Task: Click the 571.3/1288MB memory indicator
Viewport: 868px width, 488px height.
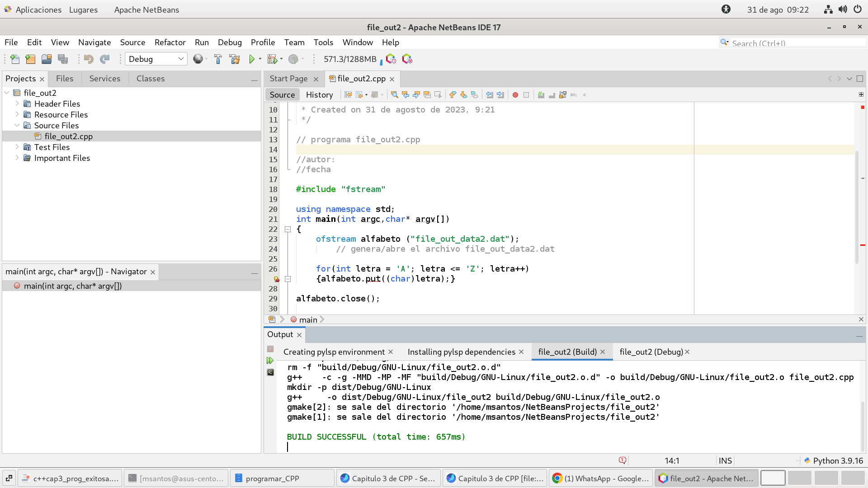Action: (350, 59)
